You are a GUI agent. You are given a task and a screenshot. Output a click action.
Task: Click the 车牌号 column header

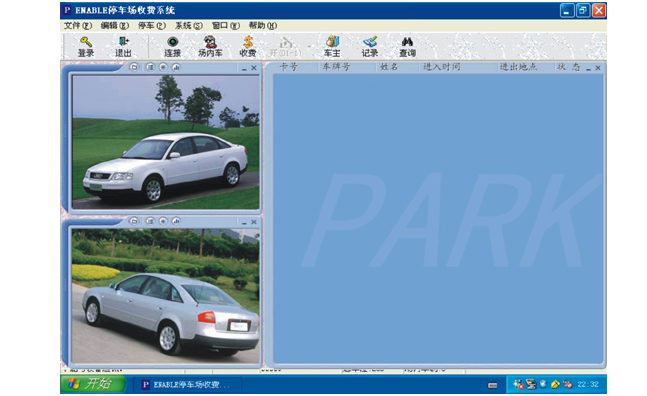336,67
